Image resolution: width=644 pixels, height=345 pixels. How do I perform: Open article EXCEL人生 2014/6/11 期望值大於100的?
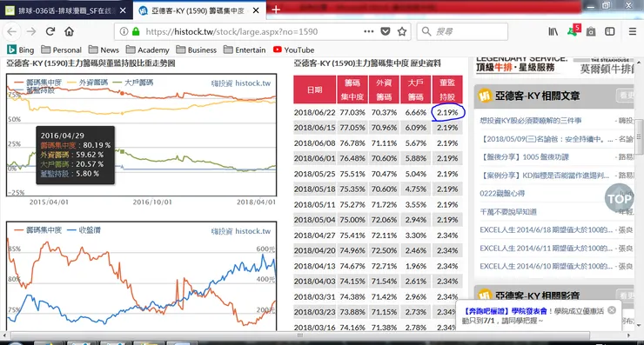click(x=547, y=249)
